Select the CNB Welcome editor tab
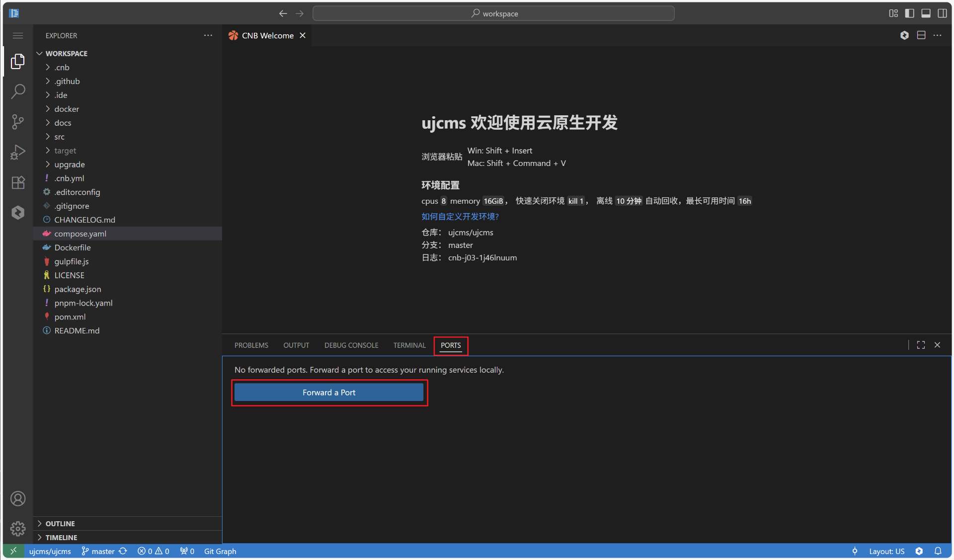This screenshot has width=954, height=560. [x=267, y=35]
